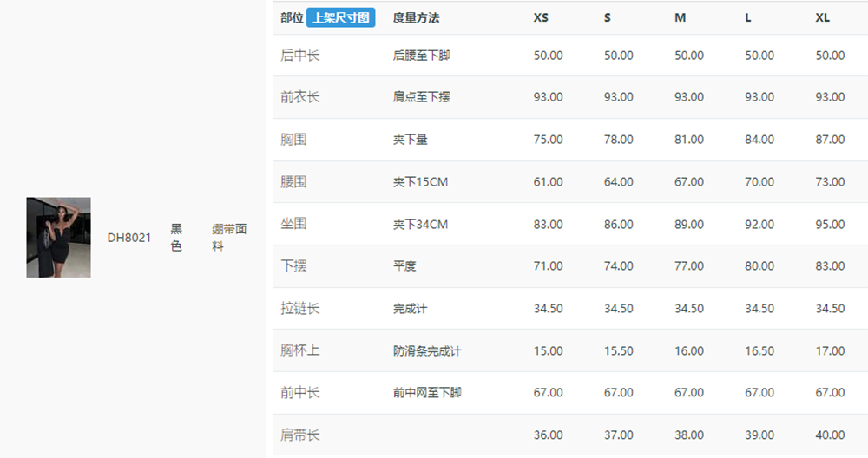Click 胸围 XL value 87.00
Screen dimensions: 868x458
click(x=830, y=140)
